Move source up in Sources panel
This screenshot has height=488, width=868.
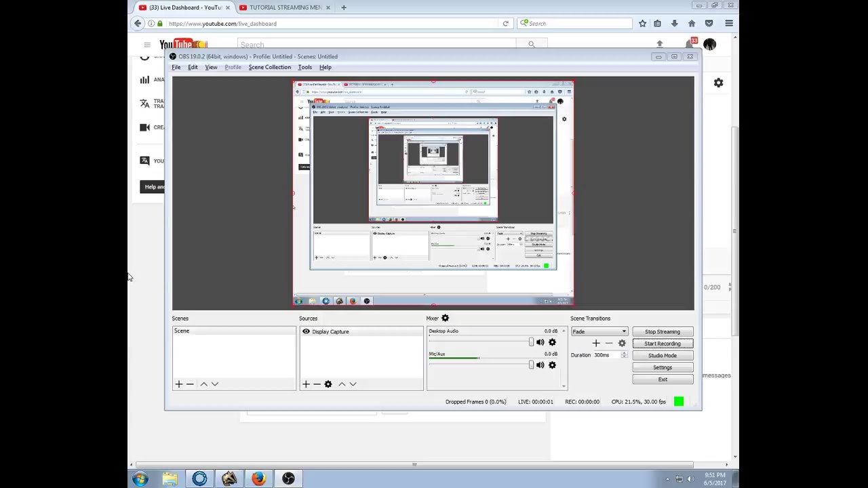point(342,384)
